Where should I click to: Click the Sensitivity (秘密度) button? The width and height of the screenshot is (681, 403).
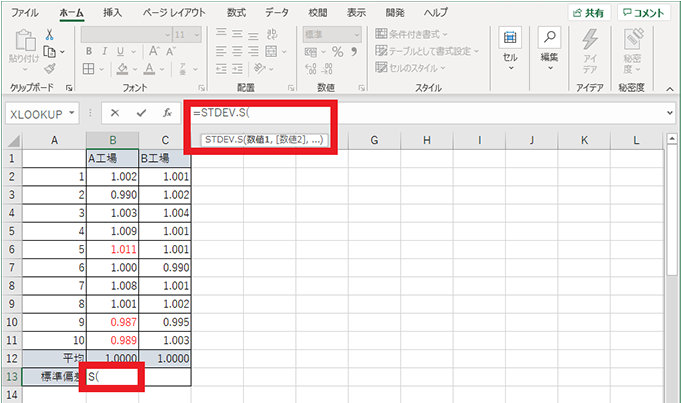pyautogui.click(x=632, y=51)
